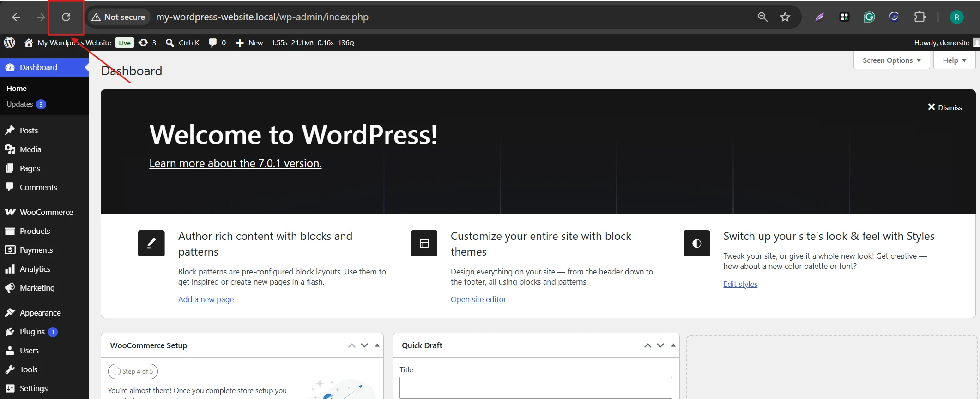Open Plugins in the admin sidebar
Screen dimensions: 980x399
click(x=44, y=332)
